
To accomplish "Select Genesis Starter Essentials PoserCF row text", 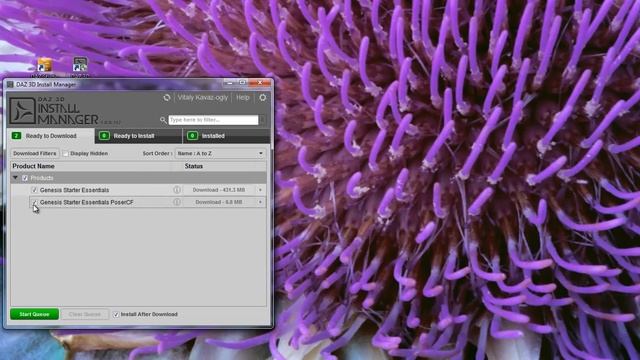I will coord(87,202).
